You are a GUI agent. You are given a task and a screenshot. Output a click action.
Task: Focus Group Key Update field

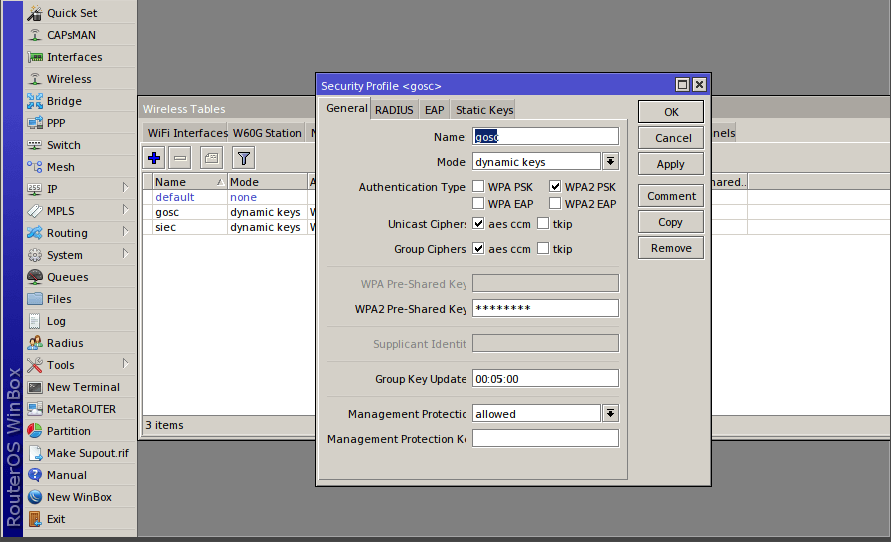546,378
